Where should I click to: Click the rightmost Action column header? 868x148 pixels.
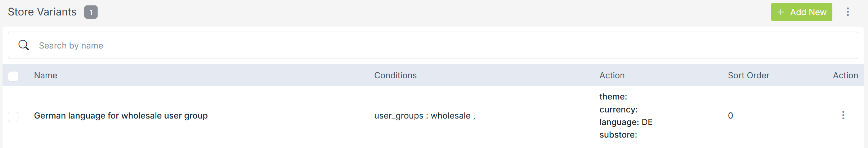[845, 75]
